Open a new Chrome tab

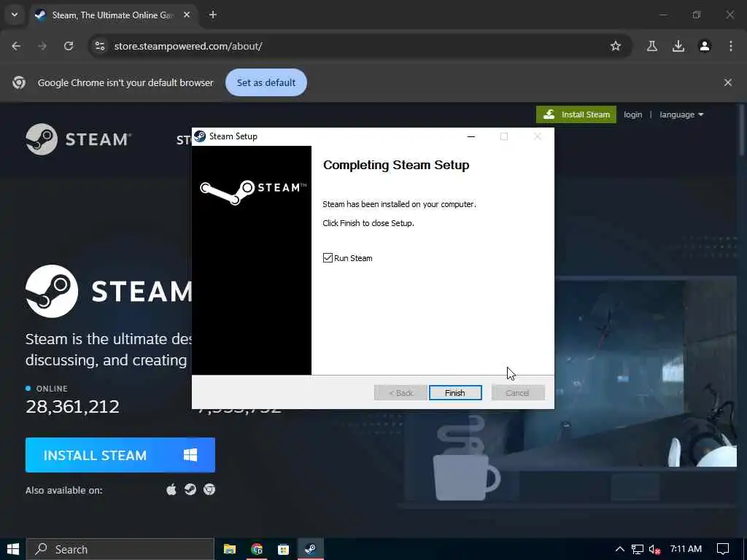pyautogui.click(x=213, y=15)
